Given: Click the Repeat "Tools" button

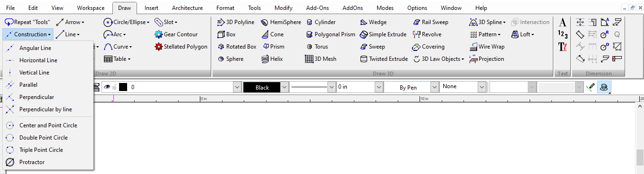Looking at the screenshot, I should 27,22.
